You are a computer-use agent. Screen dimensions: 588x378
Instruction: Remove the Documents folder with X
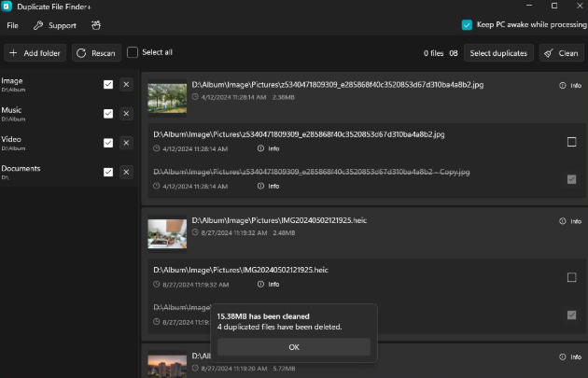pos(126,172)
